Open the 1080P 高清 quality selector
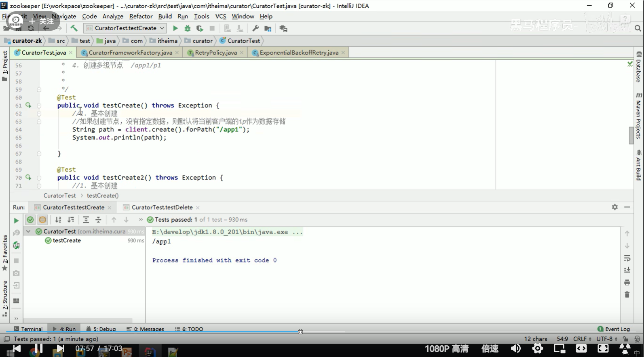 [x=447, y=349]
